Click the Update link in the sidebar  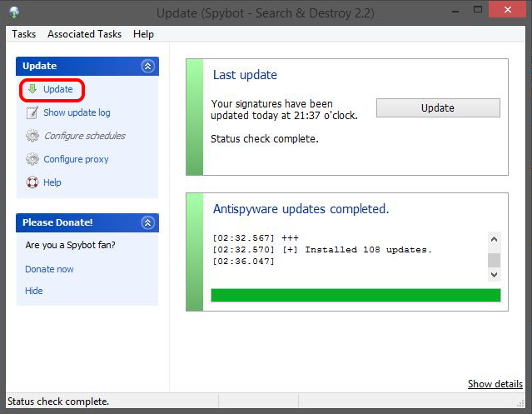(x=58, y=89)
